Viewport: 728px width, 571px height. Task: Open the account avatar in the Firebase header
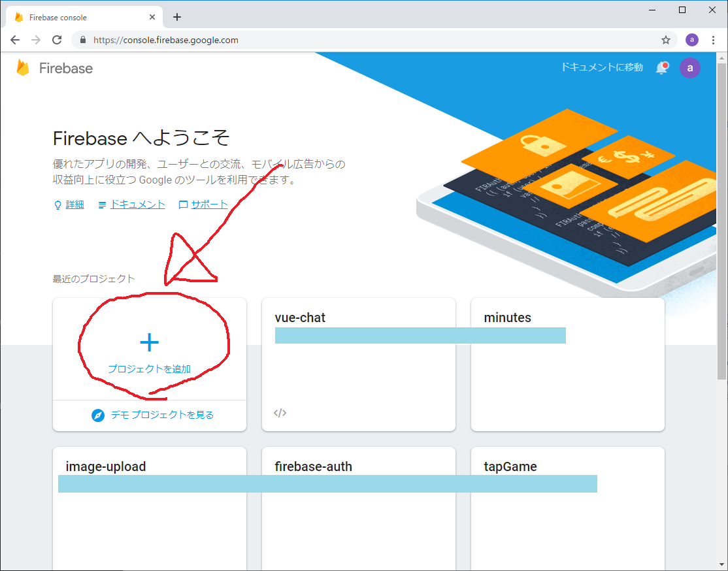tap(690, 68)
